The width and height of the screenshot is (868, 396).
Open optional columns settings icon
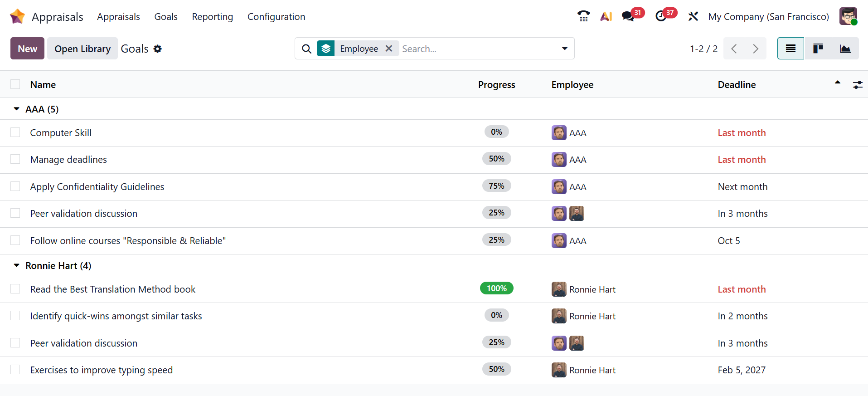[x=858, y=85]
